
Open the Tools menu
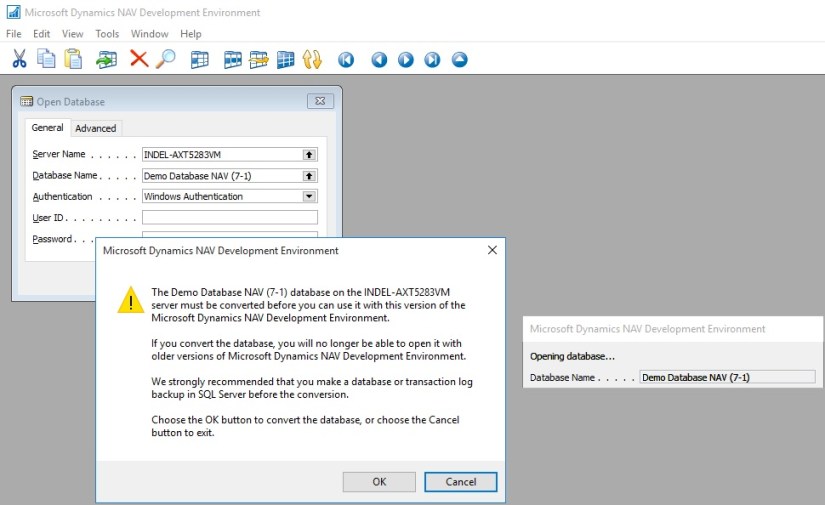click(107, 34)
